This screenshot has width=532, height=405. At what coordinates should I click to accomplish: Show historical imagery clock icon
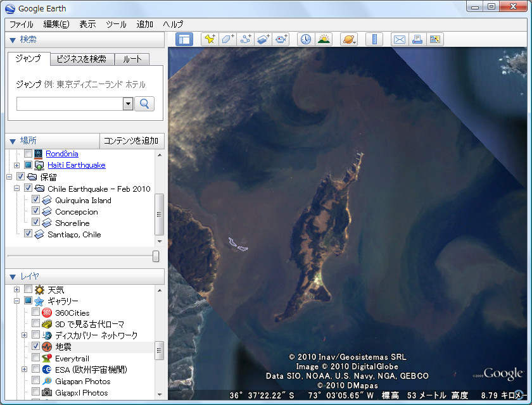306,39
